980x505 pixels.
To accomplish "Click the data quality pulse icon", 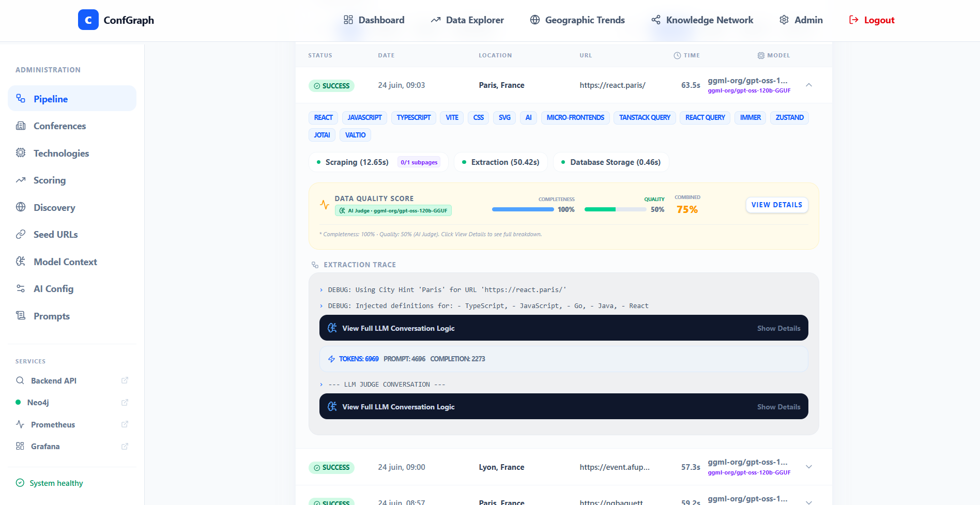I will coord(325,205).
